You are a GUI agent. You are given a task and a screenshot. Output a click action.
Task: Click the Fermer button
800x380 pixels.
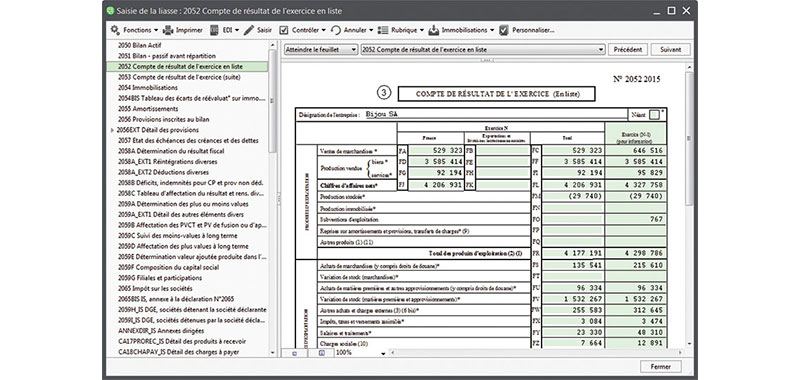tap(661, 367)
